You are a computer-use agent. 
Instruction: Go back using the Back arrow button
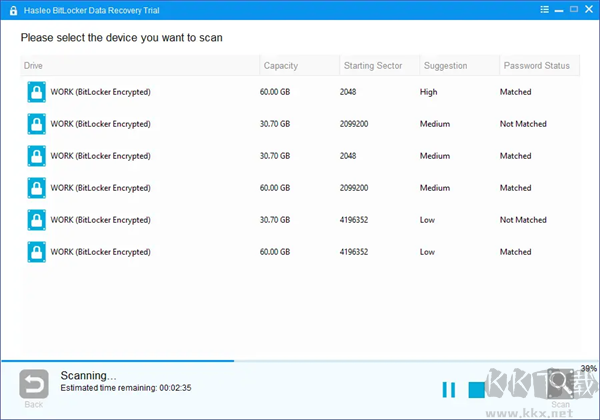(x=34, y=384)
